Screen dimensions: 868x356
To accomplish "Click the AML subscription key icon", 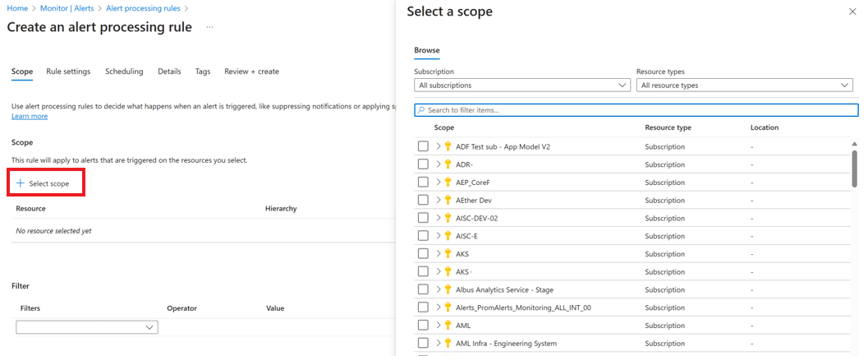I will pyautogui.click(x=448, y=326).
